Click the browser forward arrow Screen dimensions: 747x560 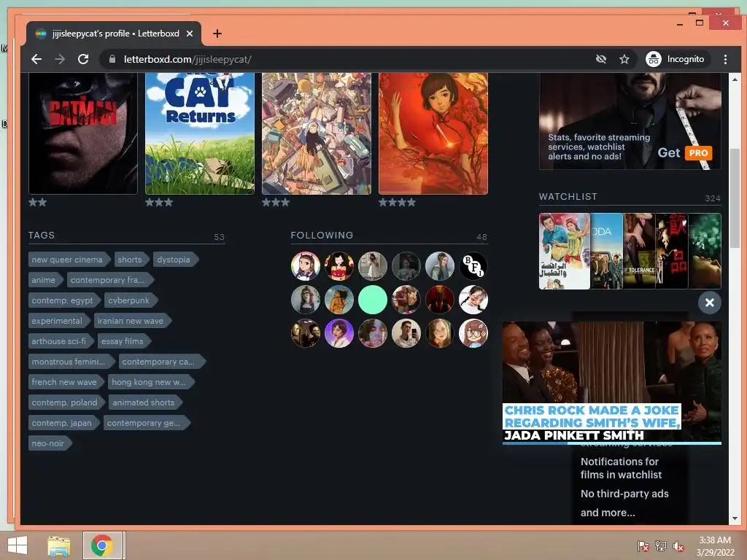tap(60, 59)
